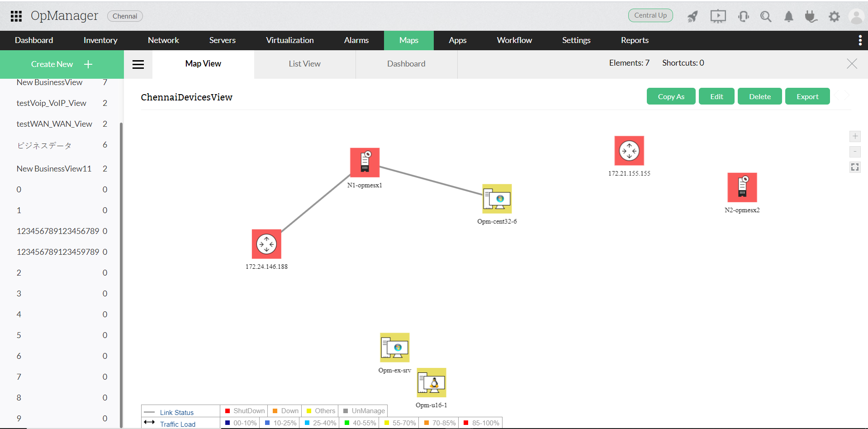Select the Opm-cent32-6 device icon

497,199
